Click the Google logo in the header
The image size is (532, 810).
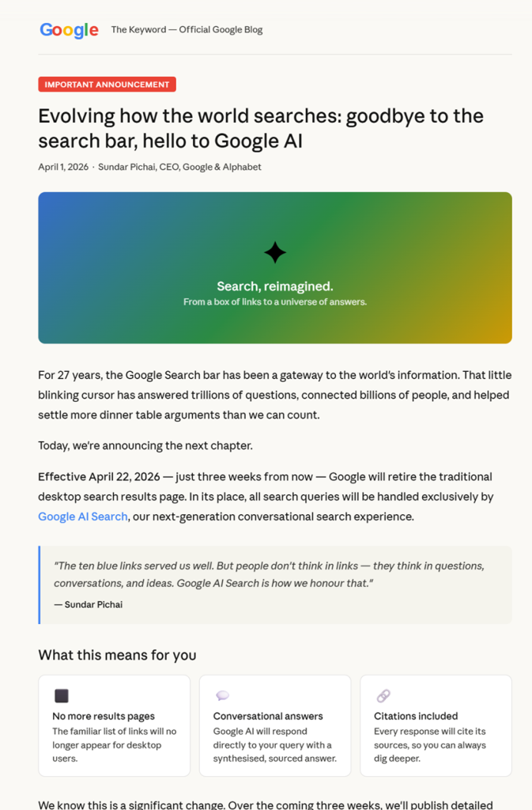coord(69,30)
